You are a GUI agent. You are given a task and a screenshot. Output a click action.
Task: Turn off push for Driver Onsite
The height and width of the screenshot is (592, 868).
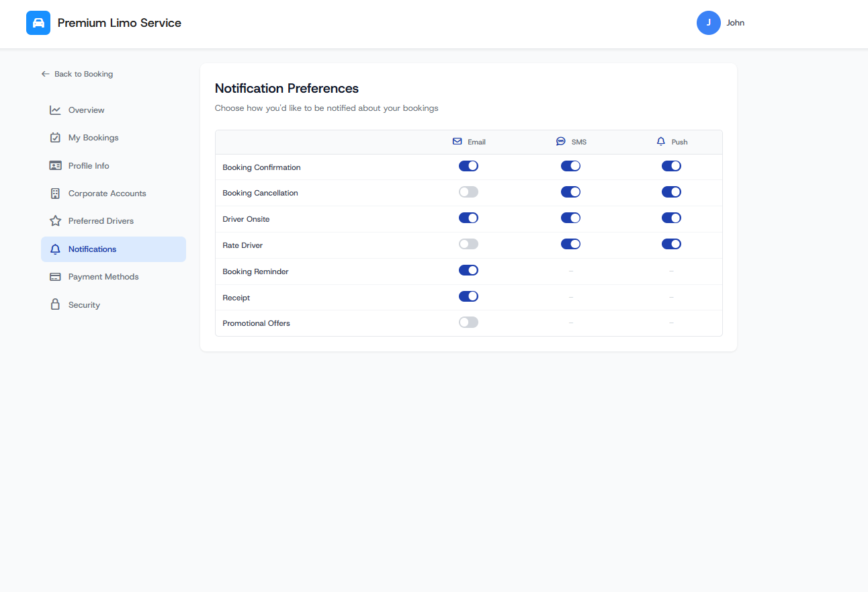671,218
